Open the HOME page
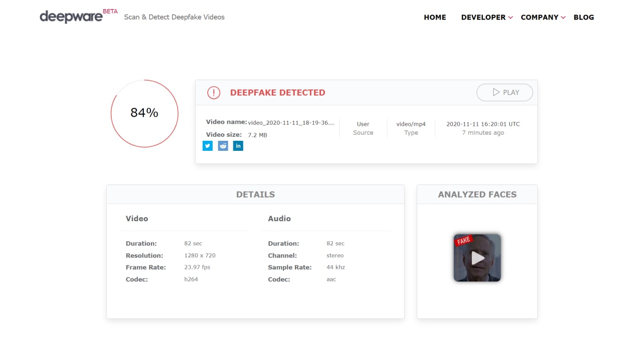644x362 pixels. point(435,17)
